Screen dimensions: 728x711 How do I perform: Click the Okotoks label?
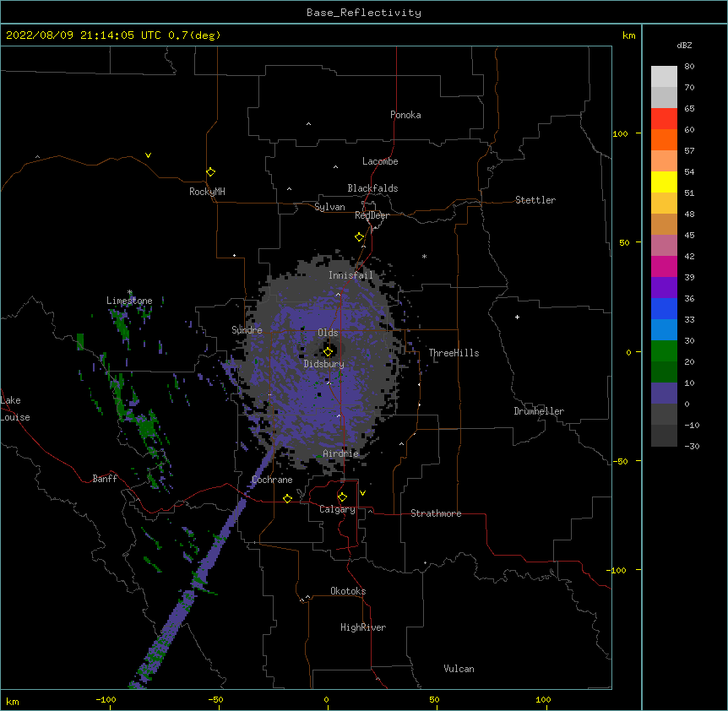pyautogui.click(x=348, y=591)
